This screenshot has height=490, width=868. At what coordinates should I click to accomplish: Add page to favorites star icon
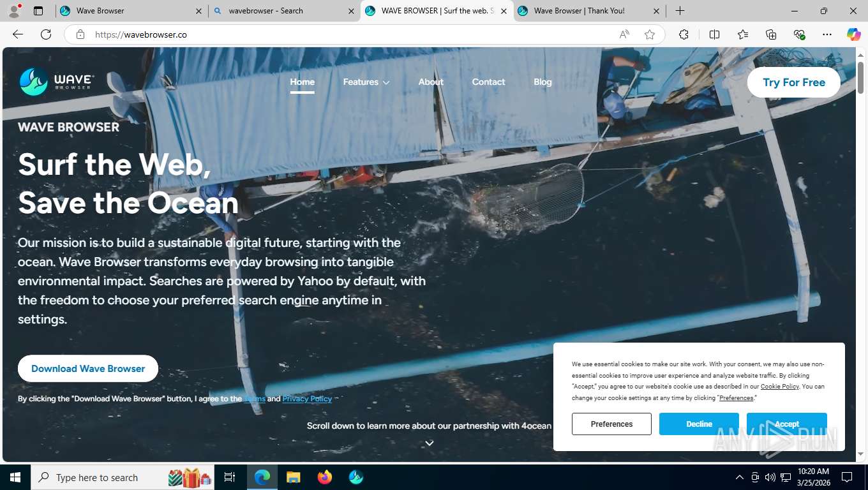(650, 34)
